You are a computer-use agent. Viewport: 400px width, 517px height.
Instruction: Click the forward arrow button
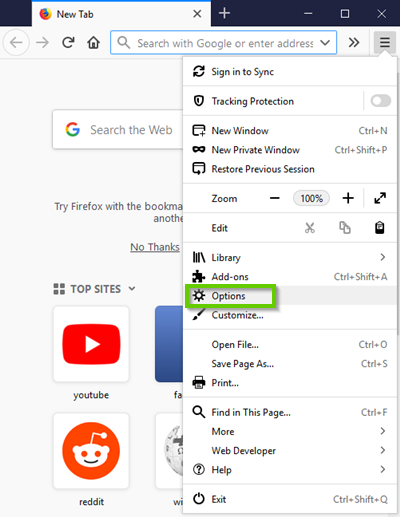click(42, 42)
